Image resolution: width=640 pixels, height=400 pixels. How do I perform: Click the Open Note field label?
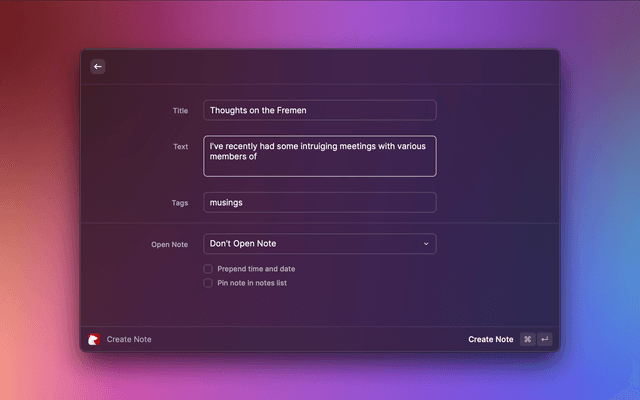pos(169,244)
